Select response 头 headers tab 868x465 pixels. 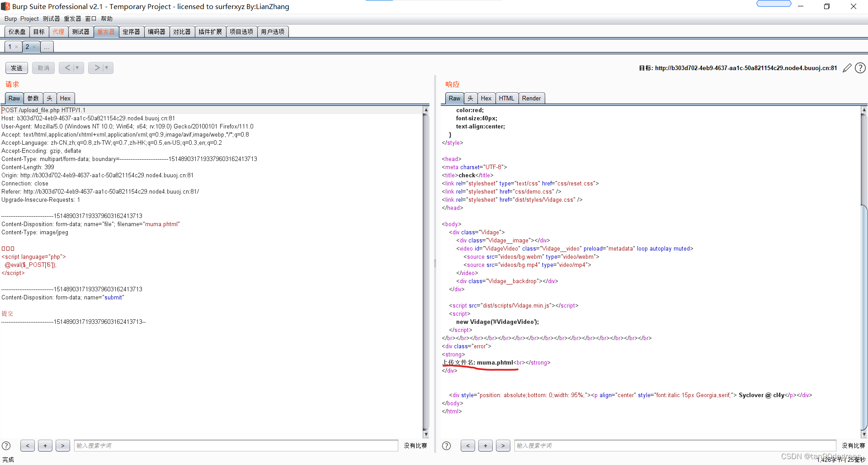point(471,98)
